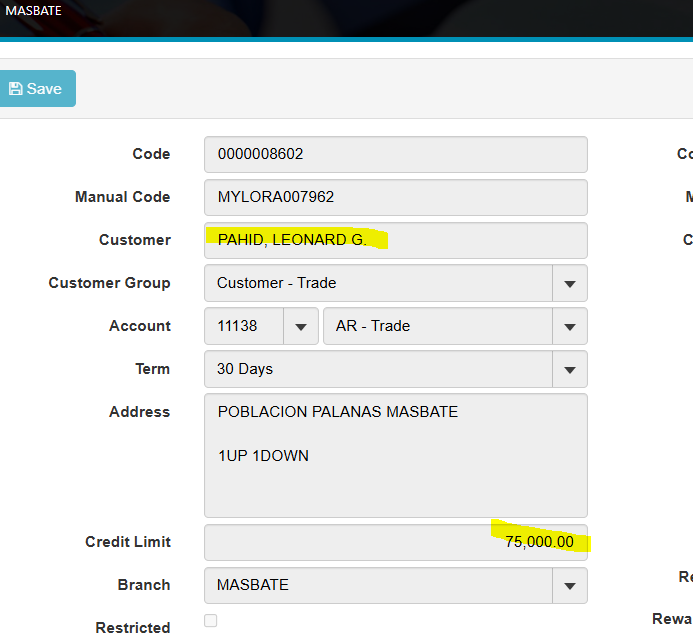Expand the account code 11138 dropdown arrow
693x638 pixels.
click(x=300, y=327)
